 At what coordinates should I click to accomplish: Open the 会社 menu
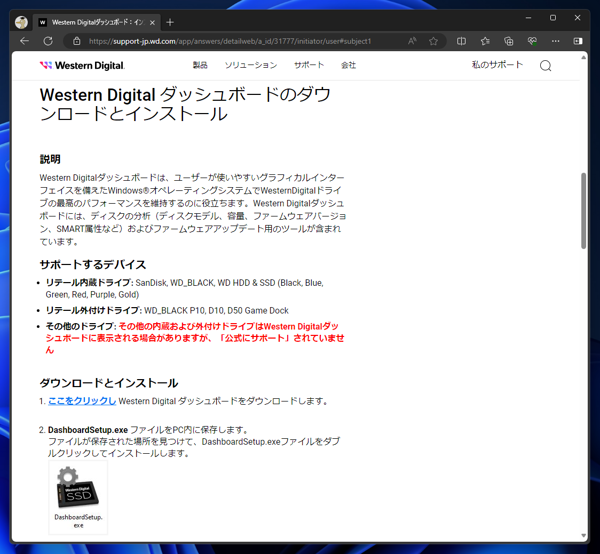point(349,65)
